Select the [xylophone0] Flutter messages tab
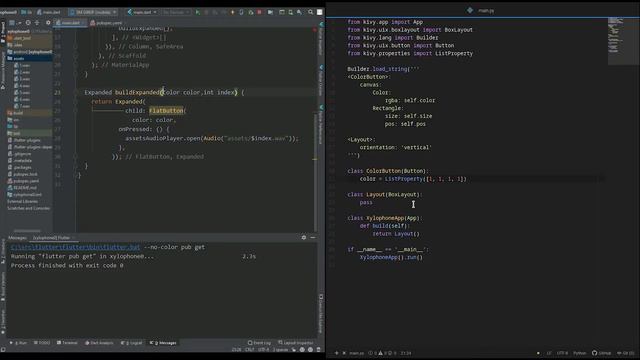Screen dimensions: 640x360 [x=51, y=238]
